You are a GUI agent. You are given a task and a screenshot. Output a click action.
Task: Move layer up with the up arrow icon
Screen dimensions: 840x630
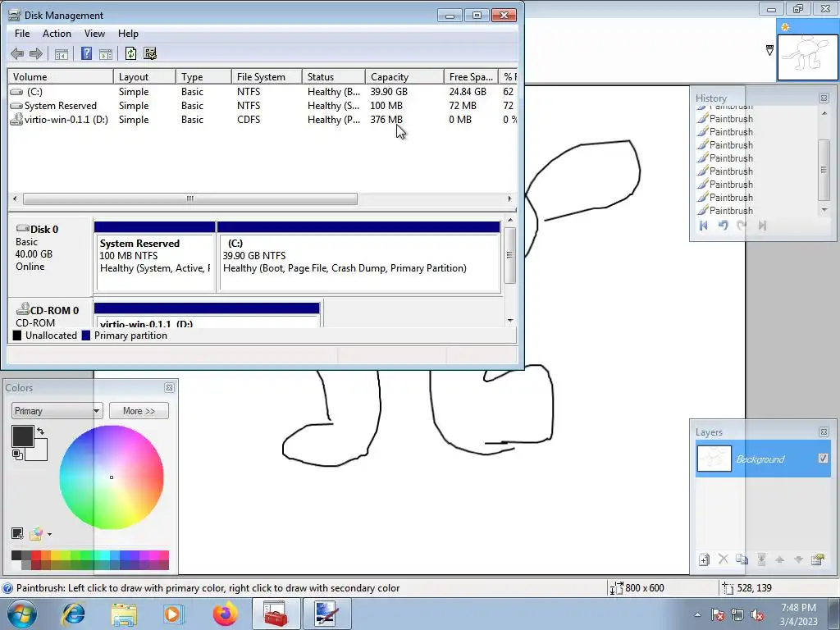click(x=780, y=559)
